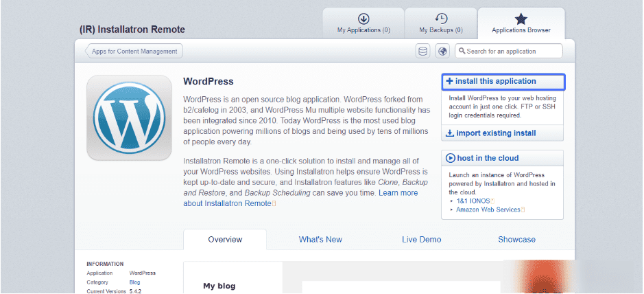Image resolution: width=644 pixels, height=294 pixels.
Task: Switch to Applications Browser tab
Action: [x=521, y=23]
